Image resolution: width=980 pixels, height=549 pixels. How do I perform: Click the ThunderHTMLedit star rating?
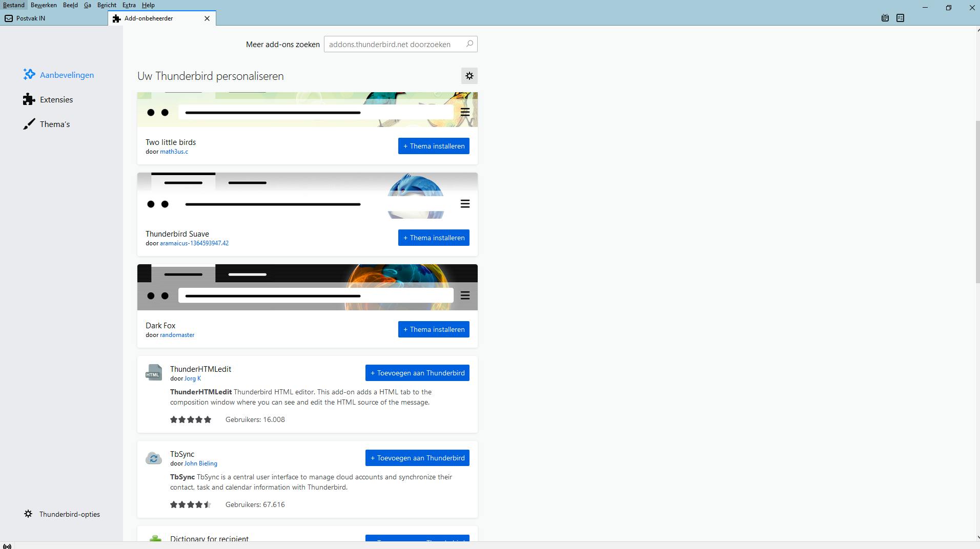191,419
